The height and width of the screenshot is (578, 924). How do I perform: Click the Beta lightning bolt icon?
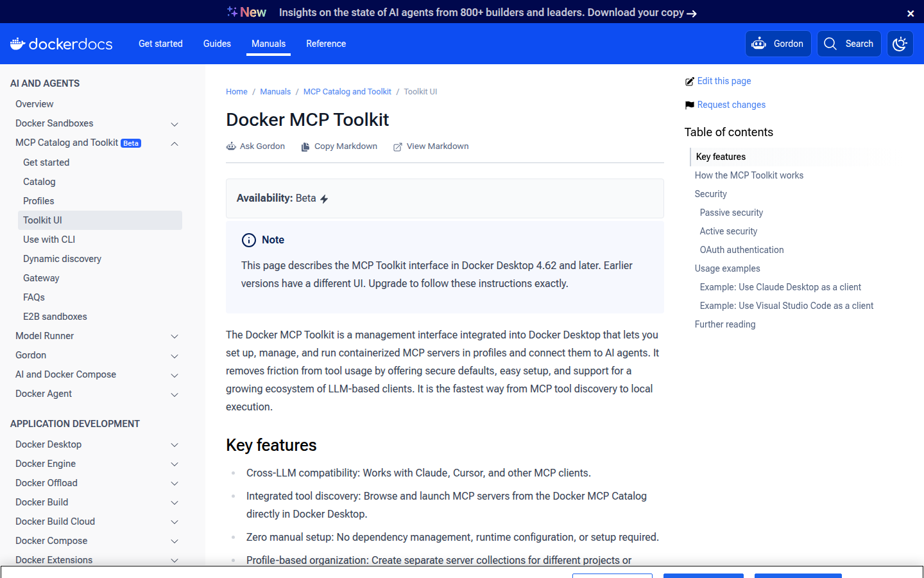[x=324, y=199]
